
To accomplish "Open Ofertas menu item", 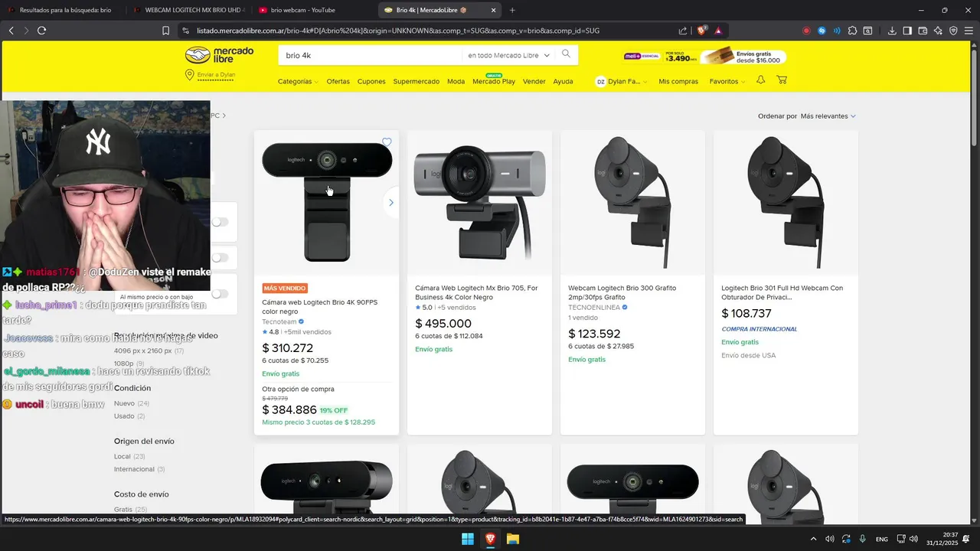I will click(338, 81).
